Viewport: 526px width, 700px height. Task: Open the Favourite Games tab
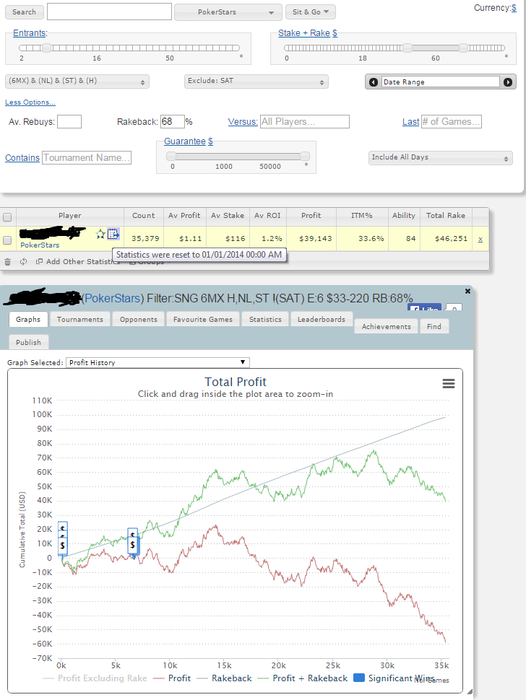point(203,320)
